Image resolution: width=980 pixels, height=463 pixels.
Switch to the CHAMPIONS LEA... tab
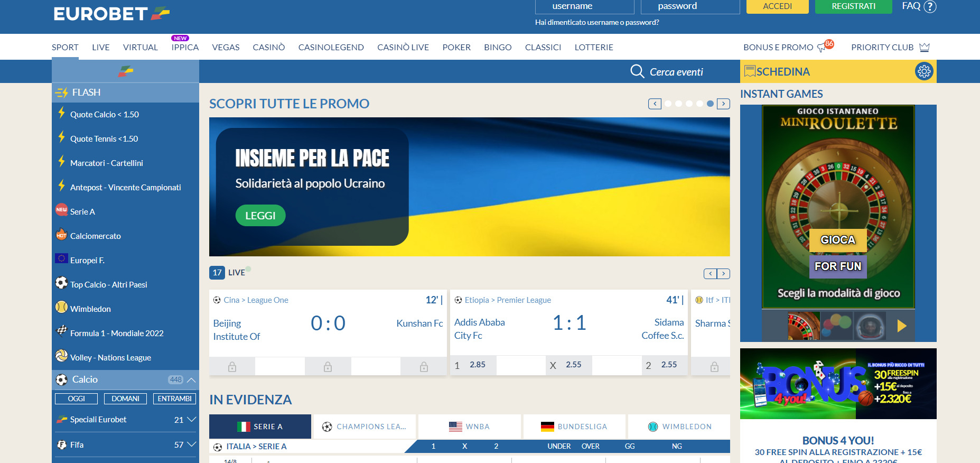[365, 427]
